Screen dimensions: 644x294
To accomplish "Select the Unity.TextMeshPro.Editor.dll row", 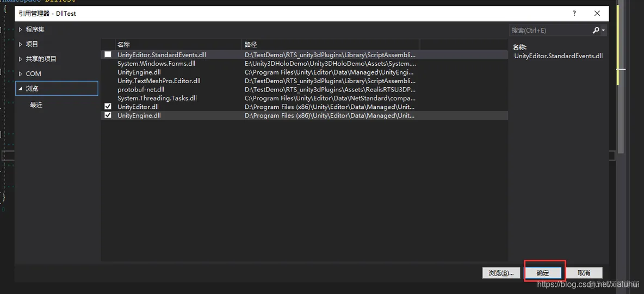I will point(305,81).
